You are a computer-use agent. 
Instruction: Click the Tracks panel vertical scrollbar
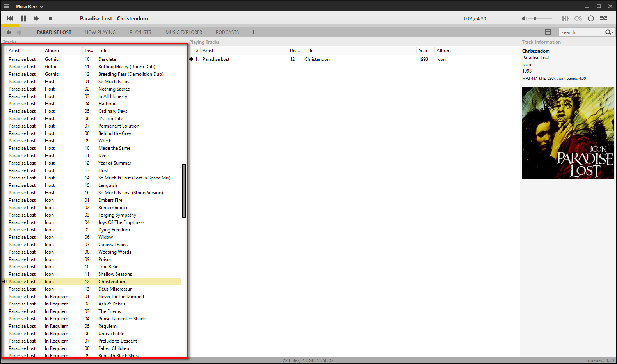point(184,191)
